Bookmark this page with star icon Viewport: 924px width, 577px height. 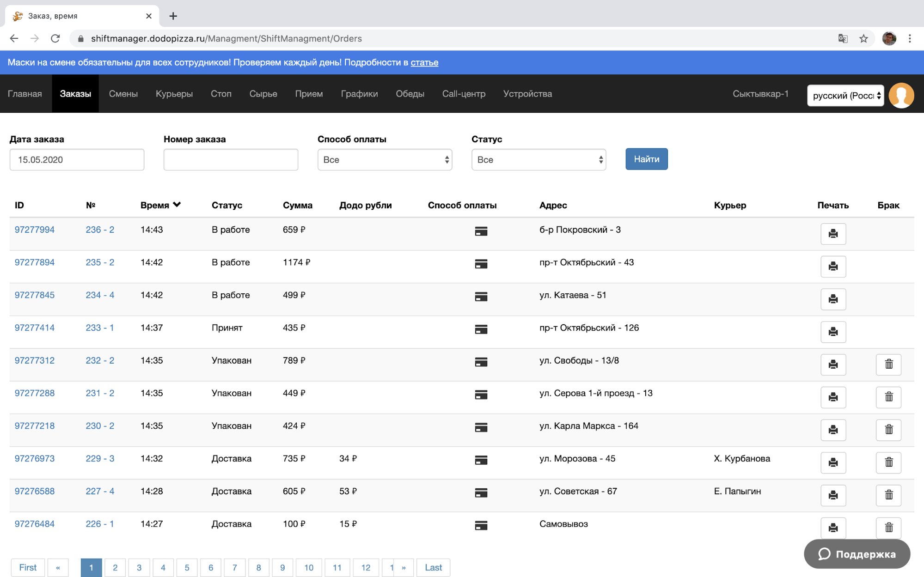[863, 39]
